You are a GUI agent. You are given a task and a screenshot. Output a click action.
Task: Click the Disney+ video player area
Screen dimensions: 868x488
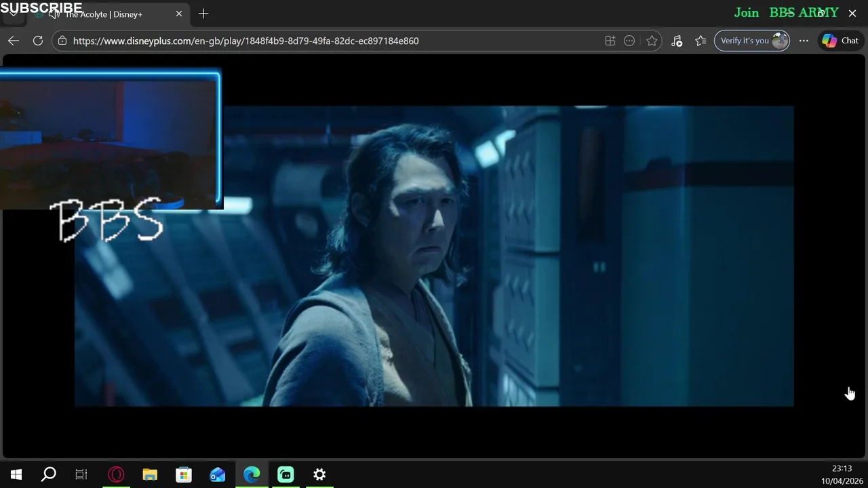tap(434, 256)
